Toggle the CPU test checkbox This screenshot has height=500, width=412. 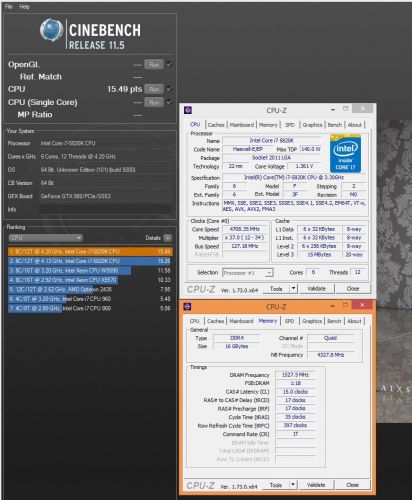tap(169, 89)
